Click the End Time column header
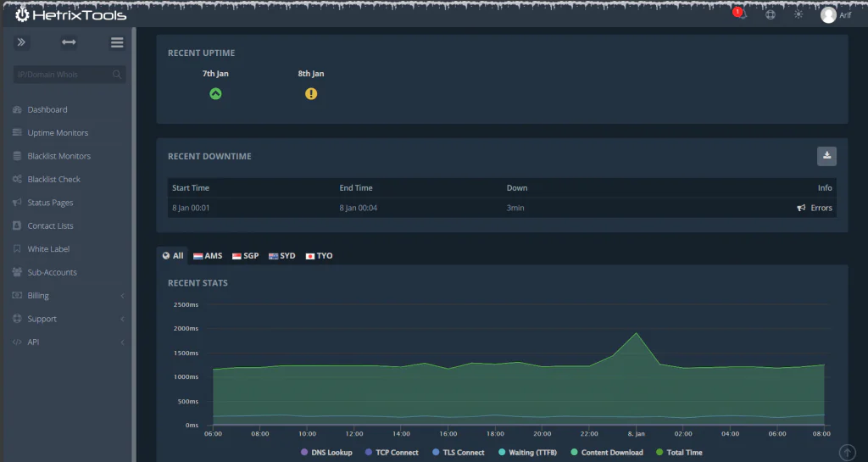 click(356, 188)
